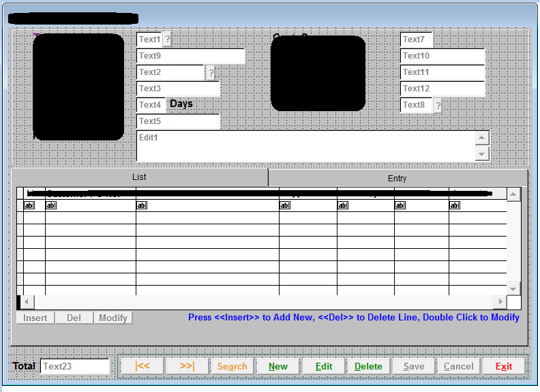Click inside the Edit1 multiline box
The height and width of the screenshot is (392, 540).
[x=306, y=146]
